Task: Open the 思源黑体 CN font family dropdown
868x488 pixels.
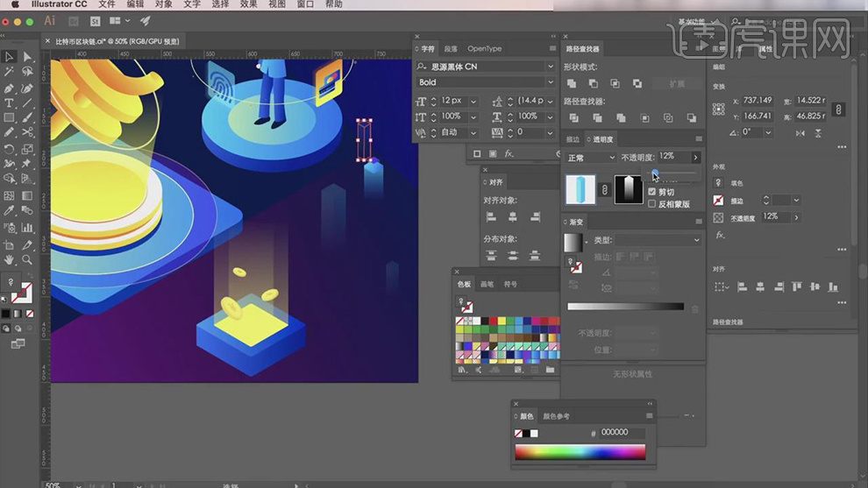Action: [x=551, y=67]
